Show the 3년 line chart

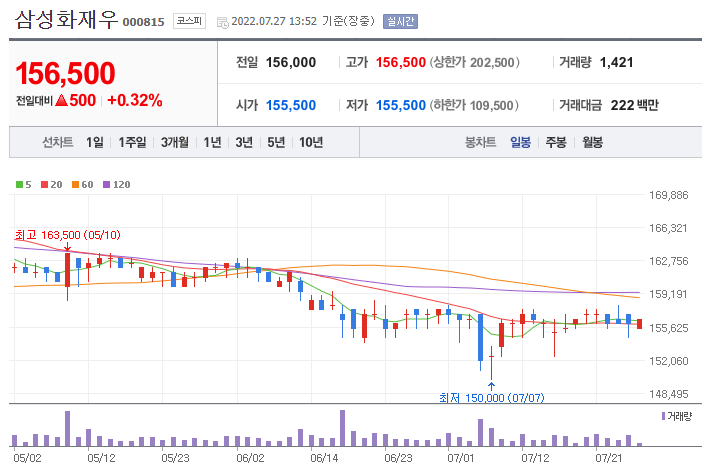click(x=244, y=142)
